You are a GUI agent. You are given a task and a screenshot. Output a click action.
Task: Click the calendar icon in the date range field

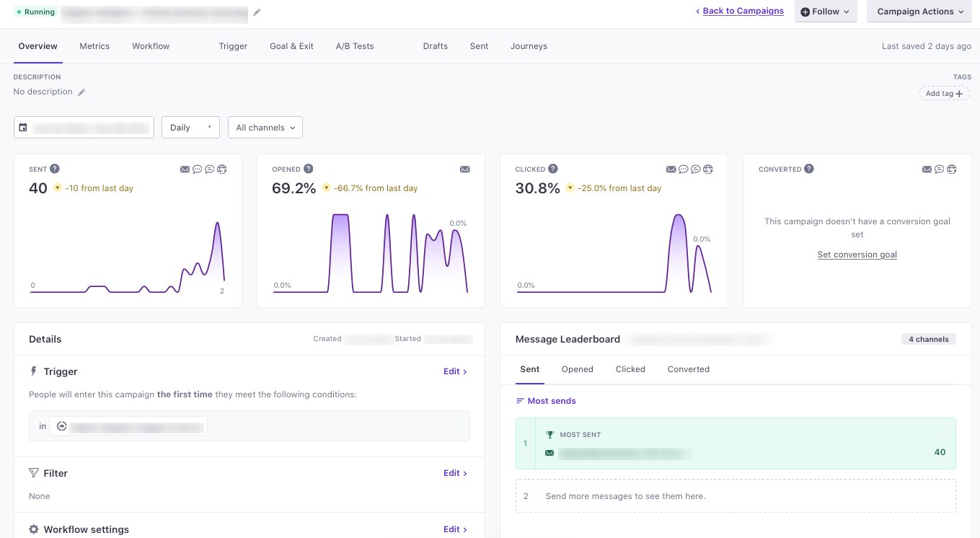pos(23,128)
